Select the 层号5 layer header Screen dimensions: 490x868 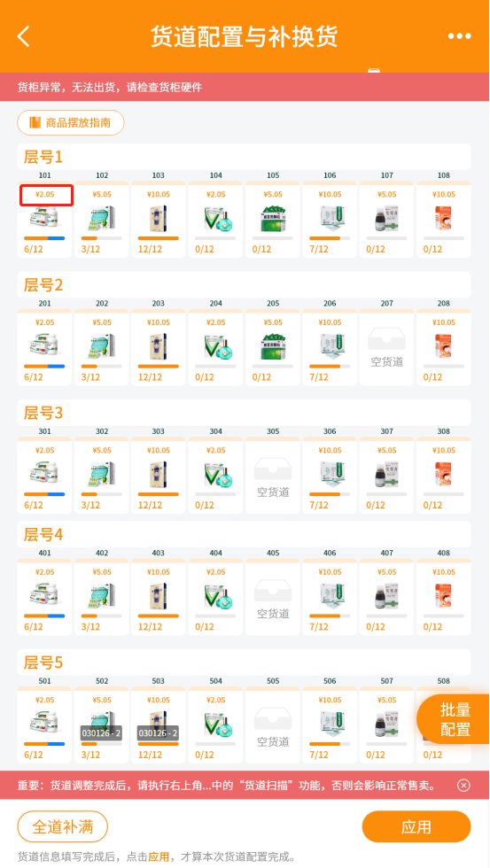(x=43, y=663)
